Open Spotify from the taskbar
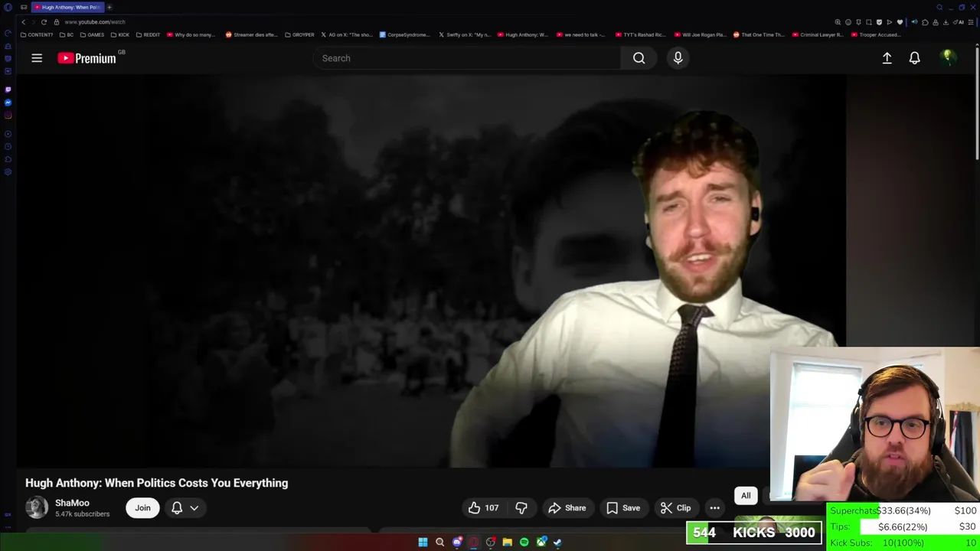 coord(524,542)
